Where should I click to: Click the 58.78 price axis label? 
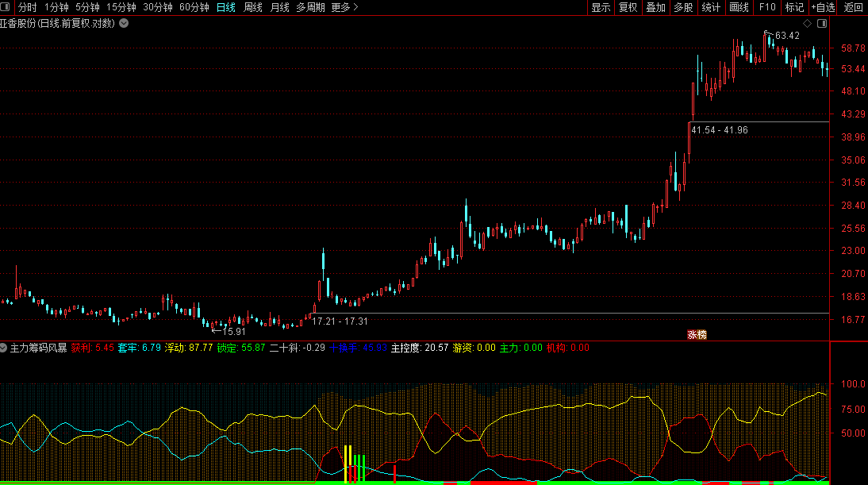coord(853,48)
